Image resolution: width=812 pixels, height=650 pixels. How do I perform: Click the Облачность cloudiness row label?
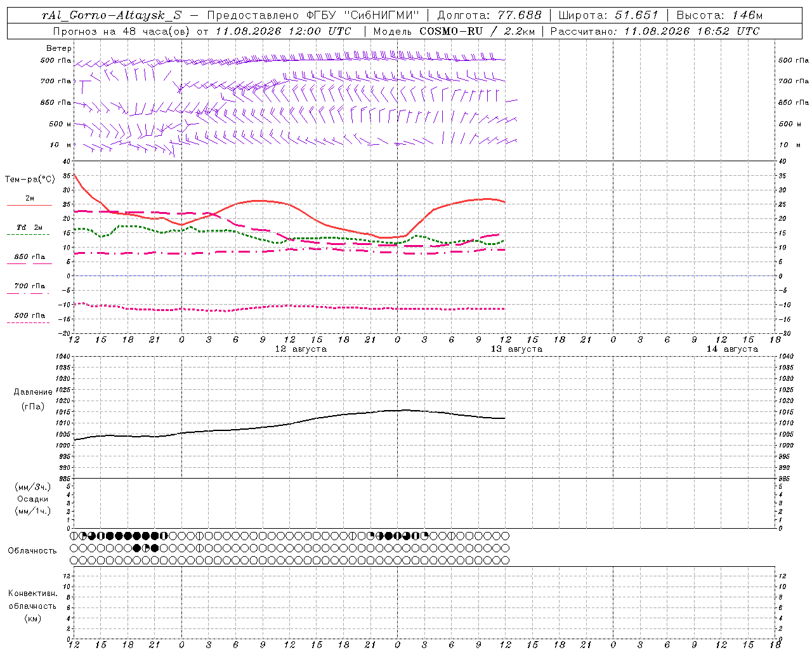coord(32,550)
